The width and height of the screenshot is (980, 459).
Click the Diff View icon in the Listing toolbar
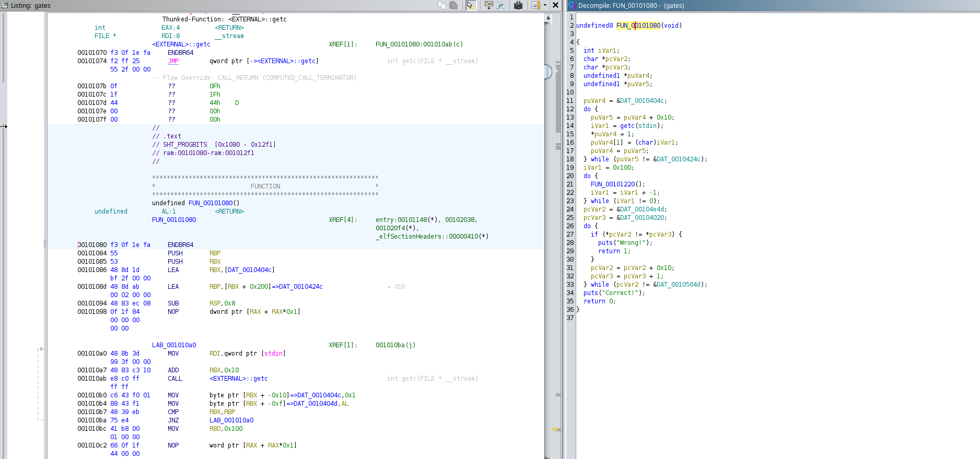point(500,5)
